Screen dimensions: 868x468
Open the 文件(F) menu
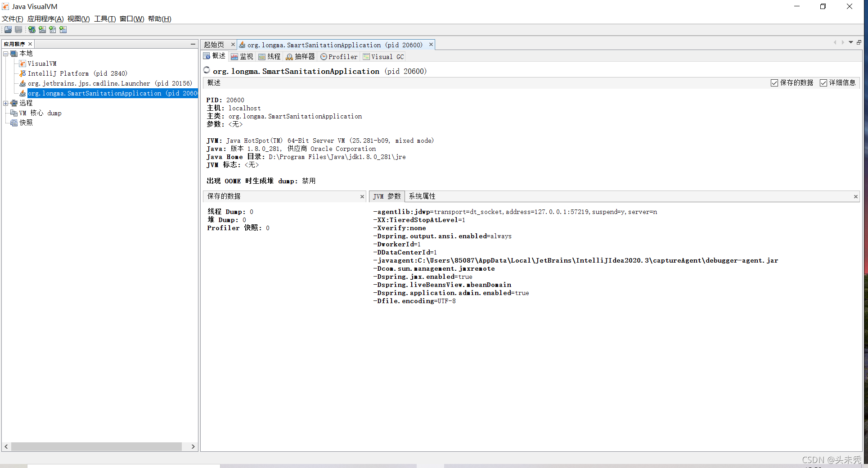(13, 19)
